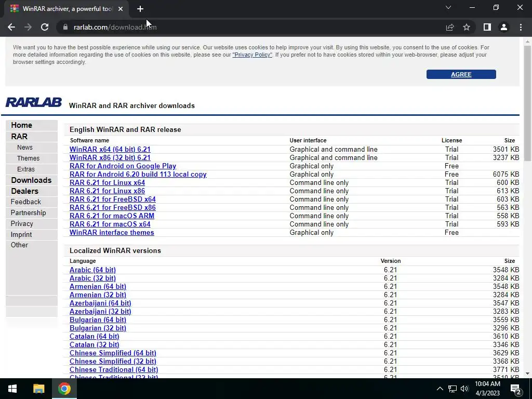
Task: Click the padlock site info icon
Action: click(65, 27)
